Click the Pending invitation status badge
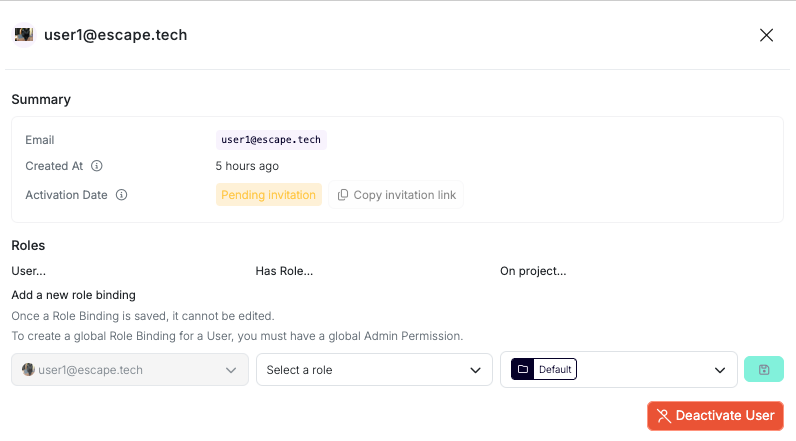 coord(268,195)
